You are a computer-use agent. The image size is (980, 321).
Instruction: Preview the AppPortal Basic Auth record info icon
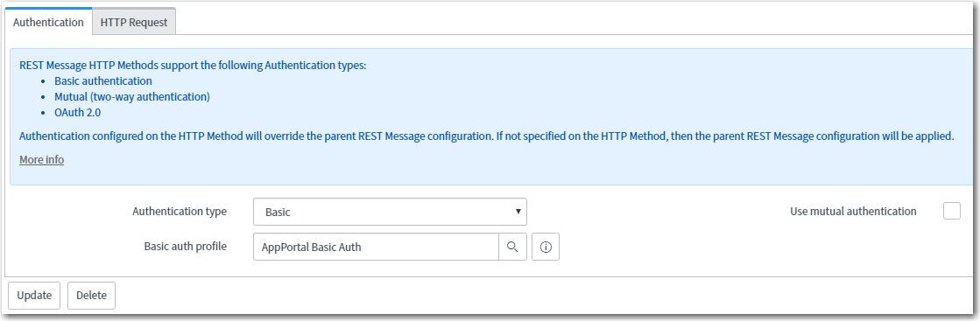pos(546,247)
